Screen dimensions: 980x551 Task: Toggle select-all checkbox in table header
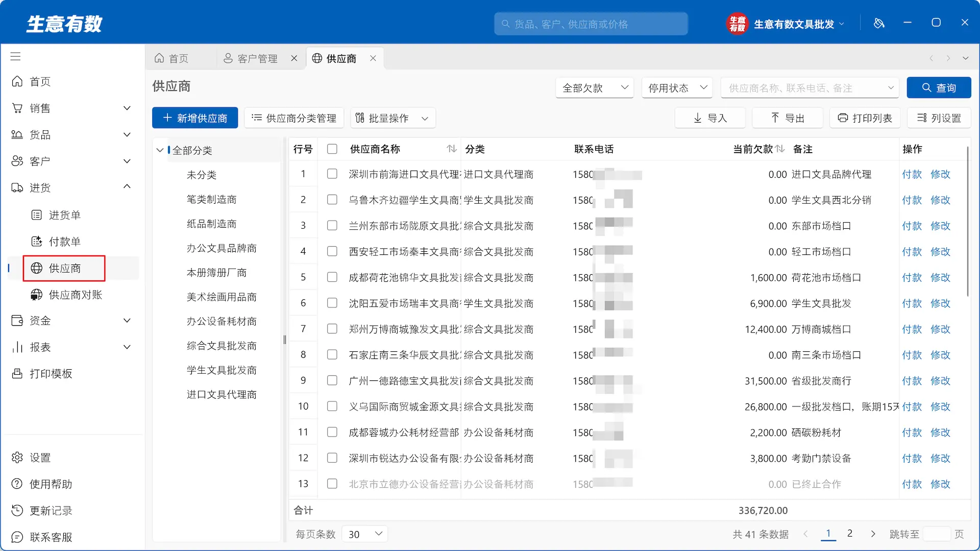(332, 149)
